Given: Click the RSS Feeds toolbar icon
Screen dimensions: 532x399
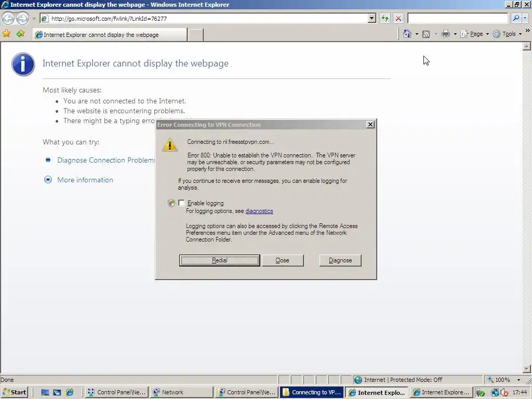Looking at the screenshot, I should point(426,34).
